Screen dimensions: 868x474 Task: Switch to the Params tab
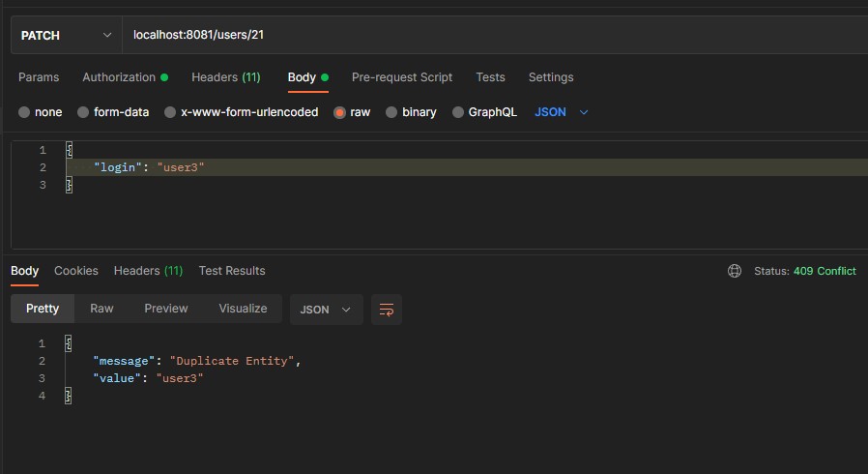pyautogui.click(x=39, y=77)
